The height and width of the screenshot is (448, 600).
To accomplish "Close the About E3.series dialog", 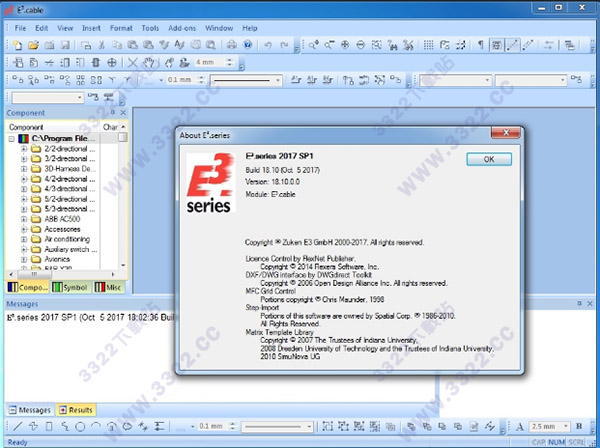I will (x=505, y=132).
